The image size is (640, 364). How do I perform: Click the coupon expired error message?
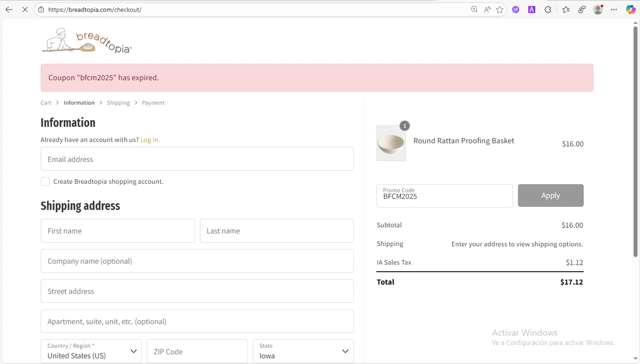104,78
